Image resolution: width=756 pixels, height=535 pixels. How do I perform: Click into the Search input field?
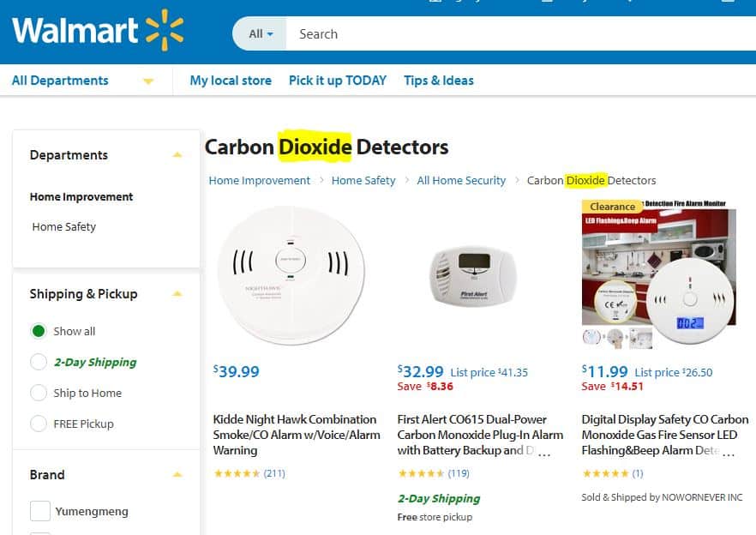(514, 34)
